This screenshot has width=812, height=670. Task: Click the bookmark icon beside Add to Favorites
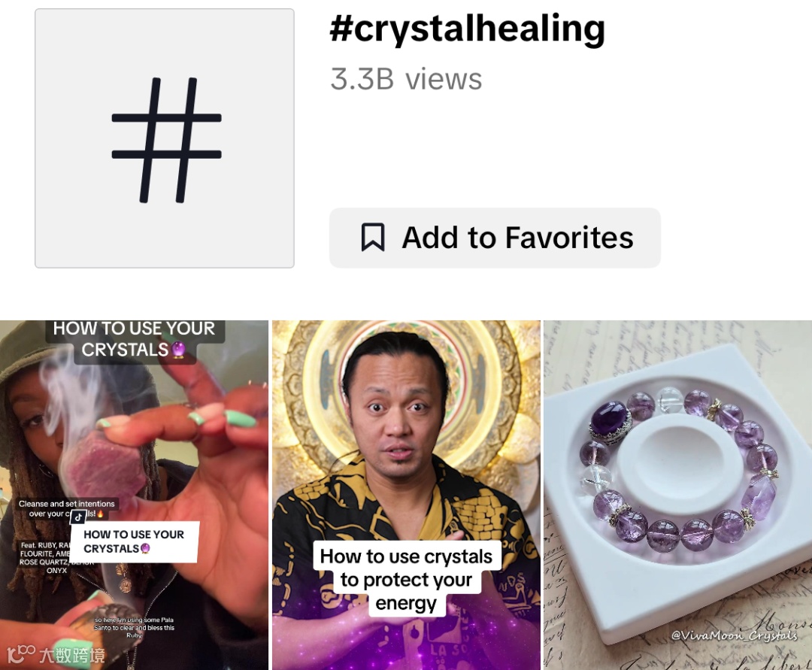pos(373,238)
